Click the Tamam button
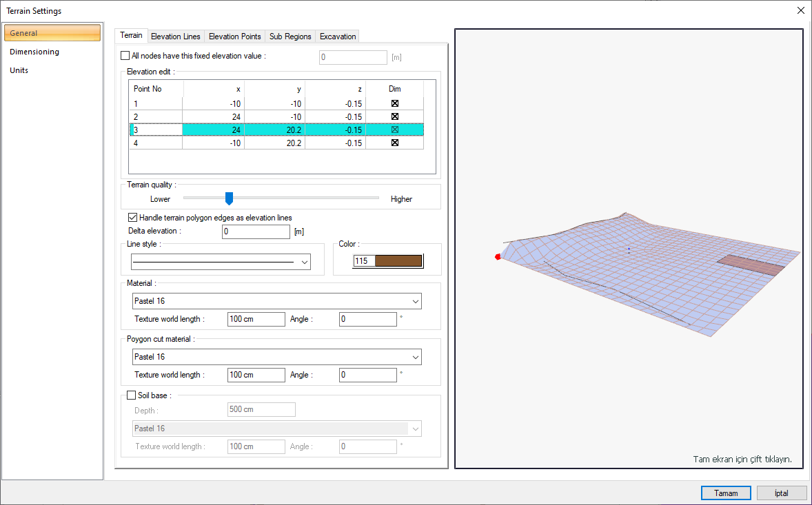Screen dimensions: 812x505 coord(725,493)
